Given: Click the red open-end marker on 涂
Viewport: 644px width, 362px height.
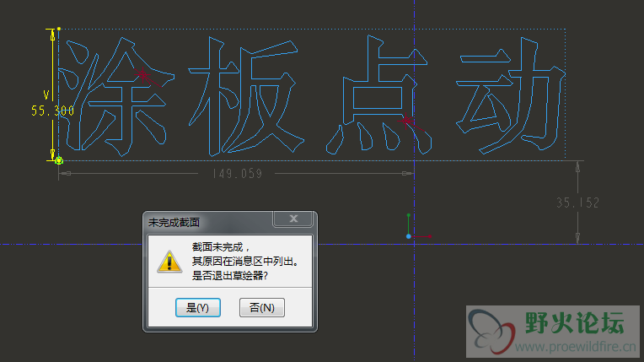Looking at the screenshot, I should [142, 74].
